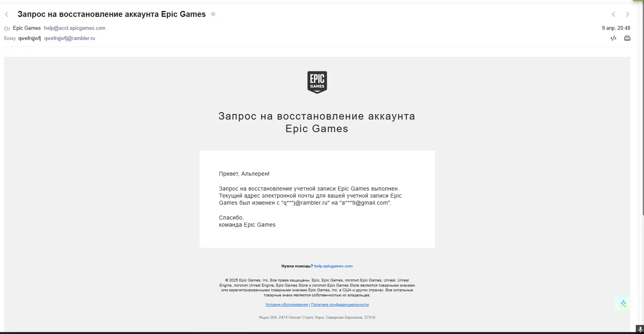Go back to the inbox list arrow
This screenshot has width=644, height=334.
pyautogui.click(x=7, y=15)
